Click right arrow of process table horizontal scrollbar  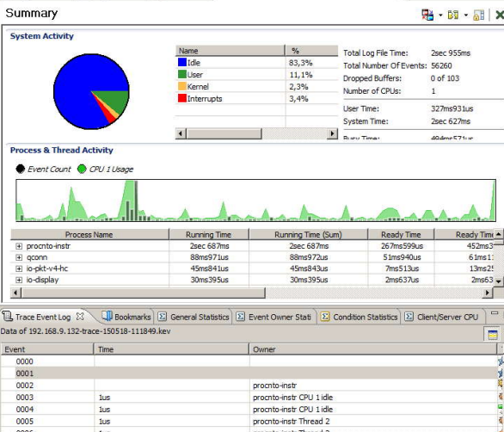(x=488, y=293)
